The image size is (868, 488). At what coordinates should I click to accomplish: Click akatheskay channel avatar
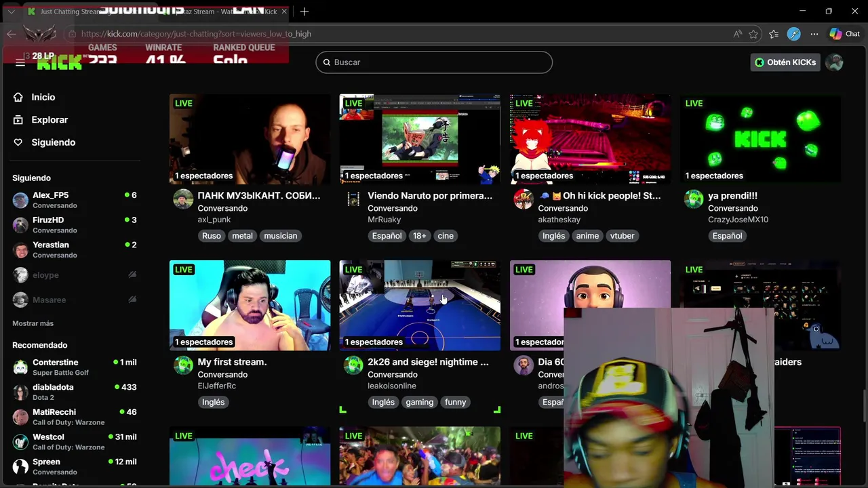point(524,199)
